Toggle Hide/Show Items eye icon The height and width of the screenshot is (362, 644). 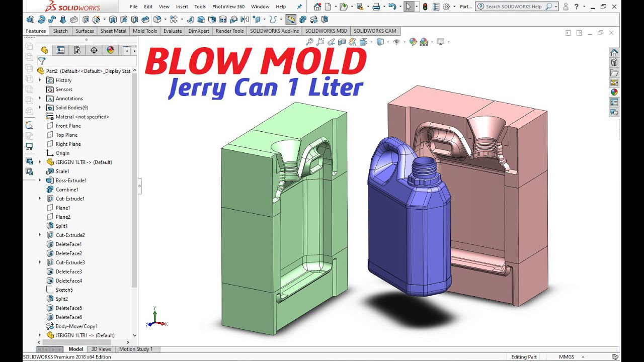pos(396,42)
